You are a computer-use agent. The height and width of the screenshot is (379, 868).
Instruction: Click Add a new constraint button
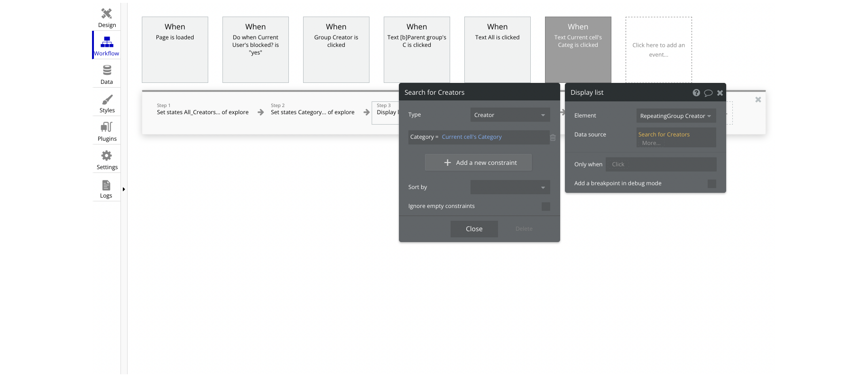tap(478, 162)
